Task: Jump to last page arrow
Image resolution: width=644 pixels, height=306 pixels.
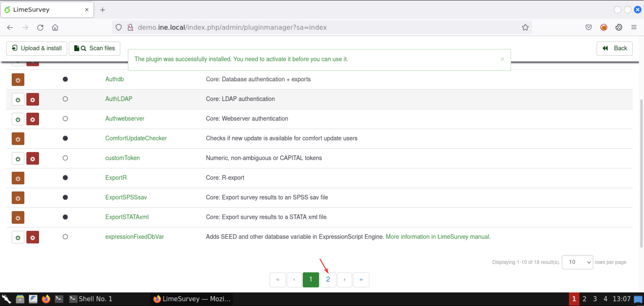Action: pyautogui.click(x=361, y=280)
